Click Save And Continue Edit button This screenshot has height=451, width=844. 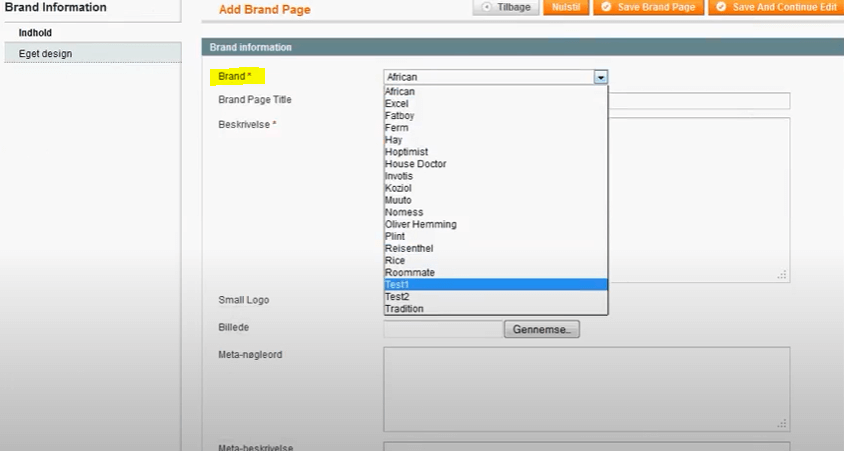(x=776, y=8)
